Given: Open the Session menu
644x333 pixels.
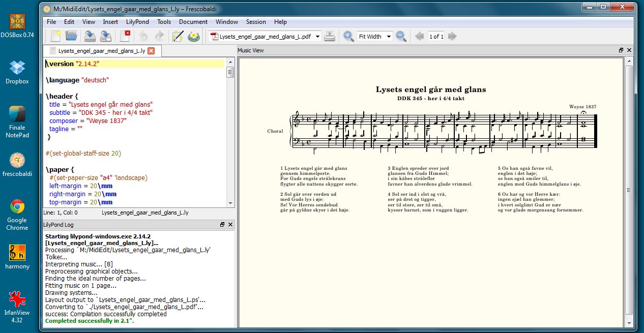Looking at the screenshot, I should [x=256, y=22].
